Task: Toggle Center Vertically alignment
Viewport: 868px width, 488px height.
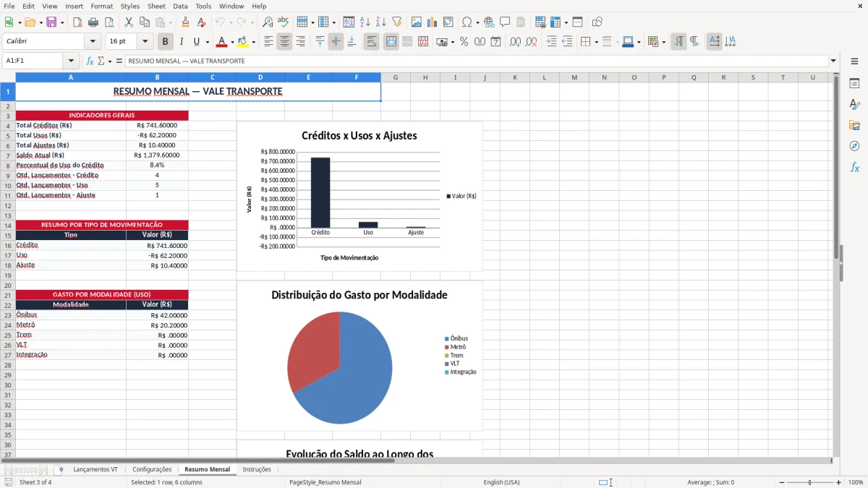Action: [x=336, y=42]
